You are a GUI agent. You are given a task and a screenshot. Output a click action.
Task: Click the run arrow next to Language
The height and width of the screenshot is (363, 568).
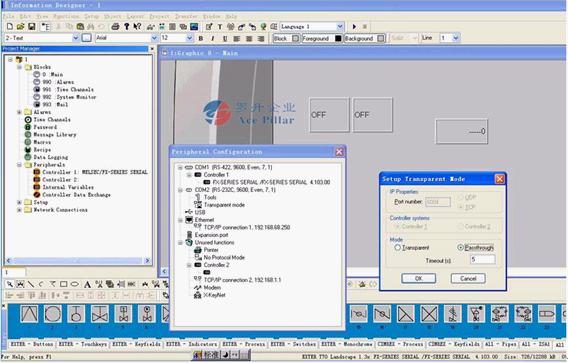tap(354, 26)
